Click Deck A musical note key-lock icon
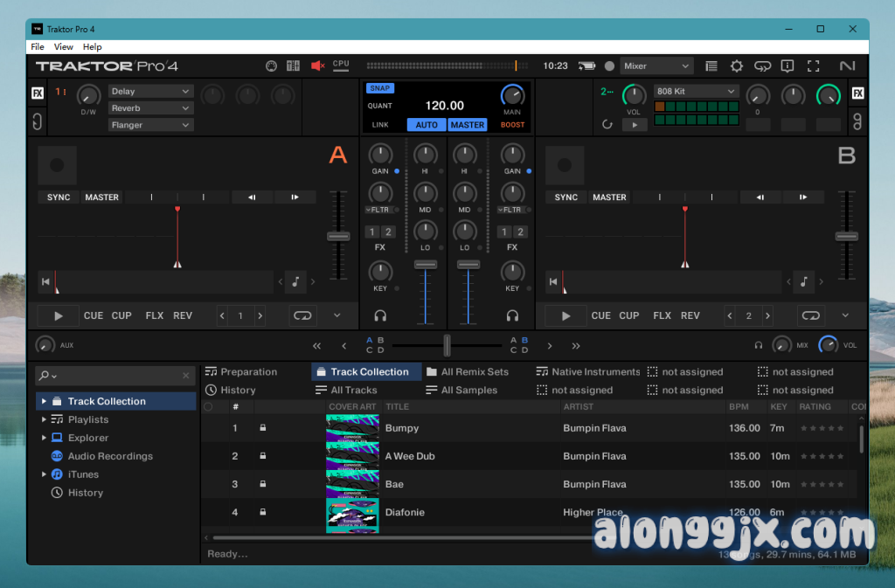The height and width of the screenshot is (588, 895). (295, 281)
